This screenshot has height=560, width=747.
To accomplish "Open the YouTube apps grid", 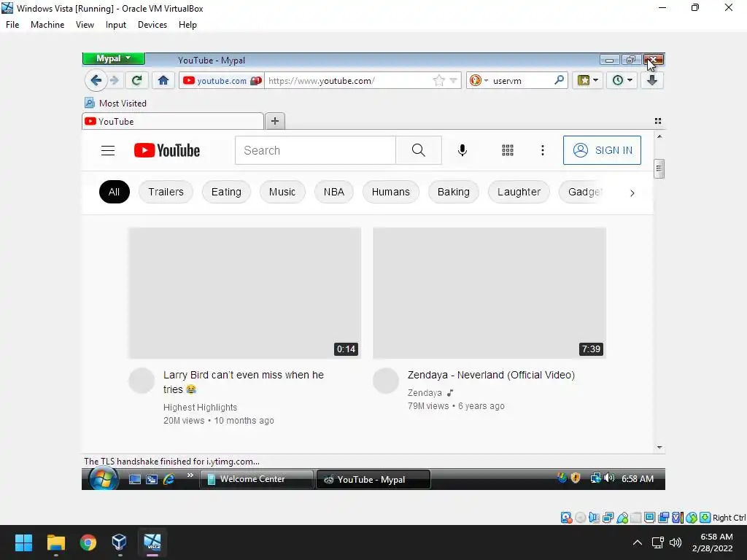I will click(508, 150).
